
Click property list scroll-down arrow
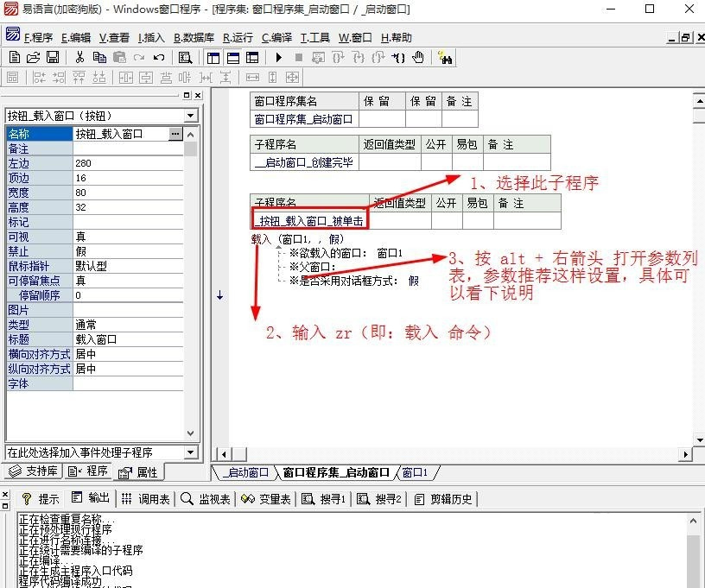click(x=191, y=433)
